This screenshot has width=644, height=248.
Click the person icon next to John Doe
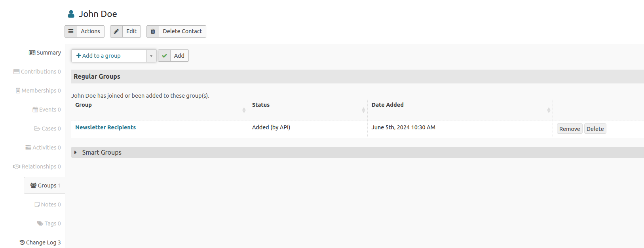(x=71, y=14)
